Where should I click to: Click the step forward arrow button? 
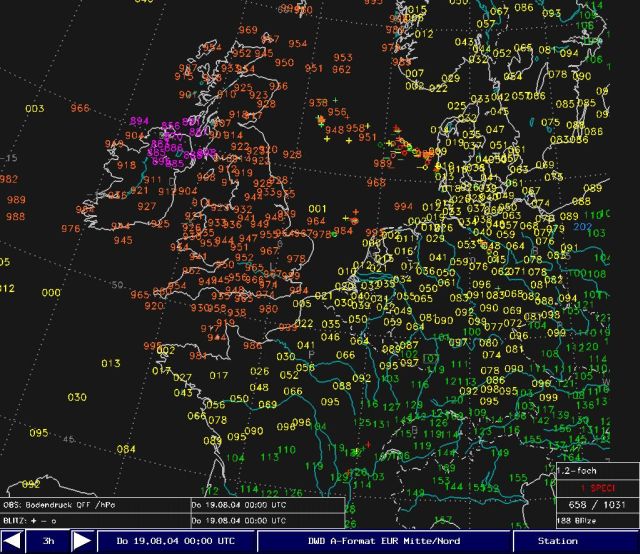[x=83, y=541]
